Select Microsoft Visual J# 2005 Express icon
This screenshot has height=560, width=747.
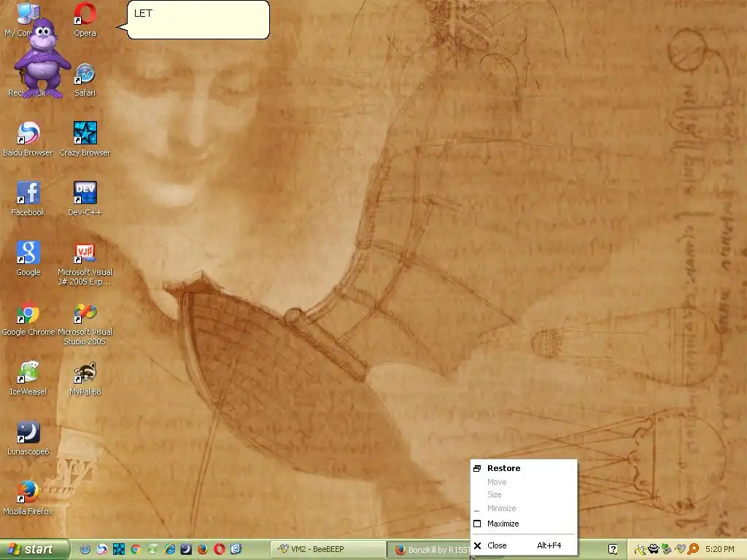click(85, 263)
